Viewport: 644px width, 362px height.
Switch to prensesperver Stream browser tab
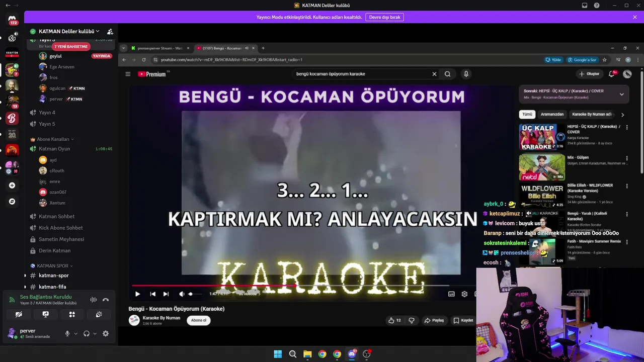159,48
